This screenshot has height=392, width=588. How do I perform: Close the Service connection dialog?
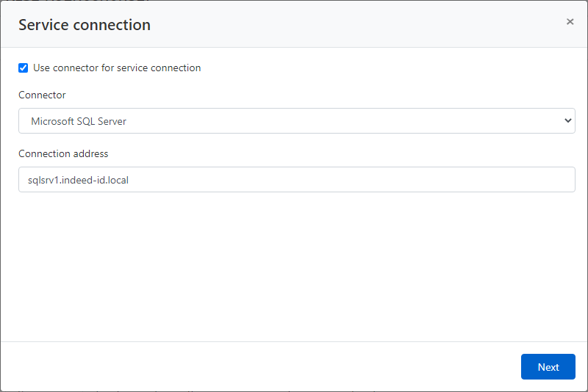570,22
